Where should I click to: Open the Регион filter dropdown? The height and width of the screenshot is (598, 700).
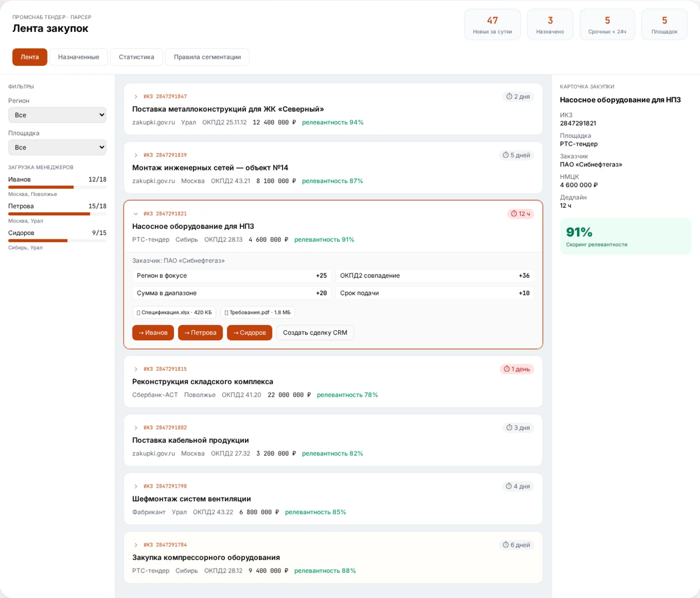pos(57,115)
